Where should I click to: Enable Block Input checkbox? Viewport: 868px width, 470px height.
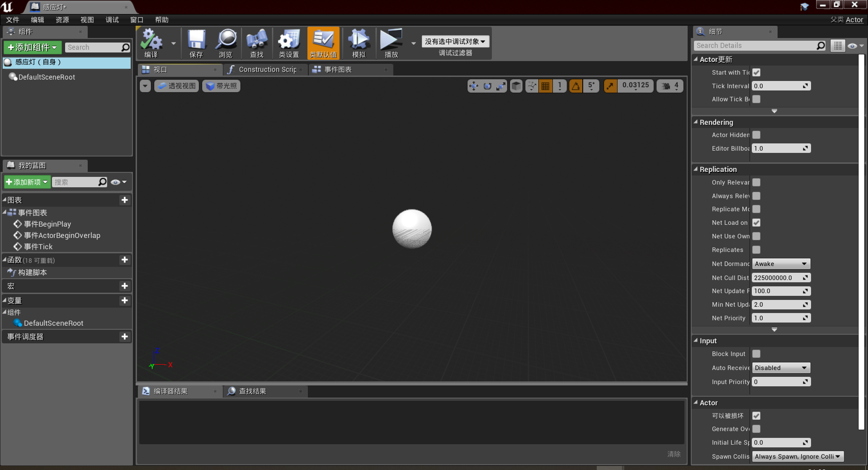click(756, 354)
